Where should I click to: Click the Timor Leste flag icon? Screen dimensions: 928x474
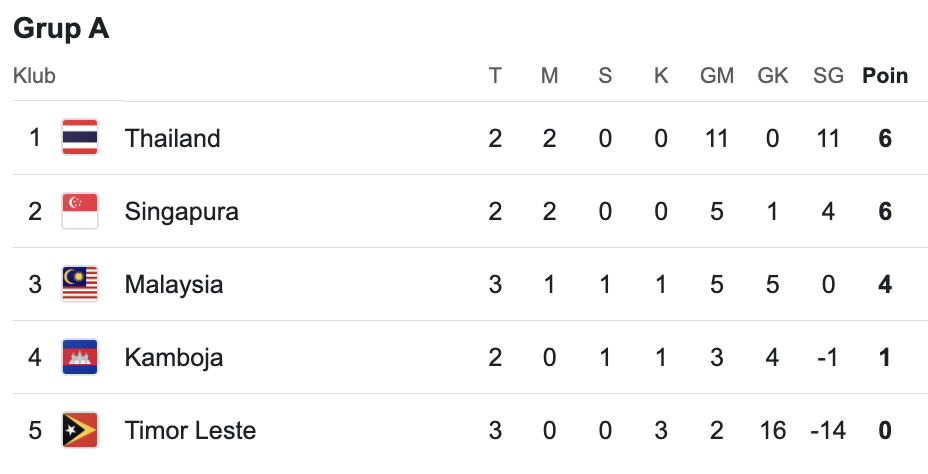coord(80,430)
